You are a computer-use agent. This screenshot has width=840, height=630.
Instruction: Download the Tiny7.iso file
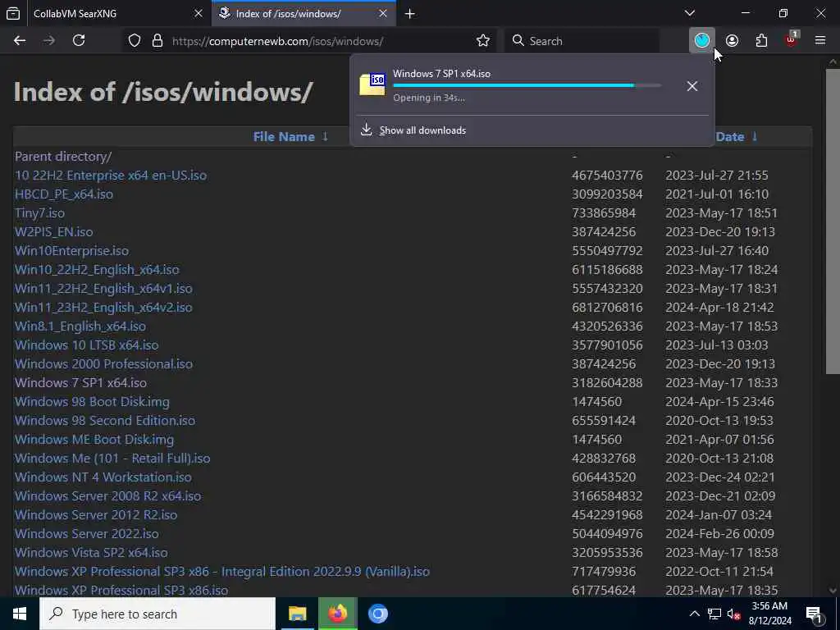point(39,212)
